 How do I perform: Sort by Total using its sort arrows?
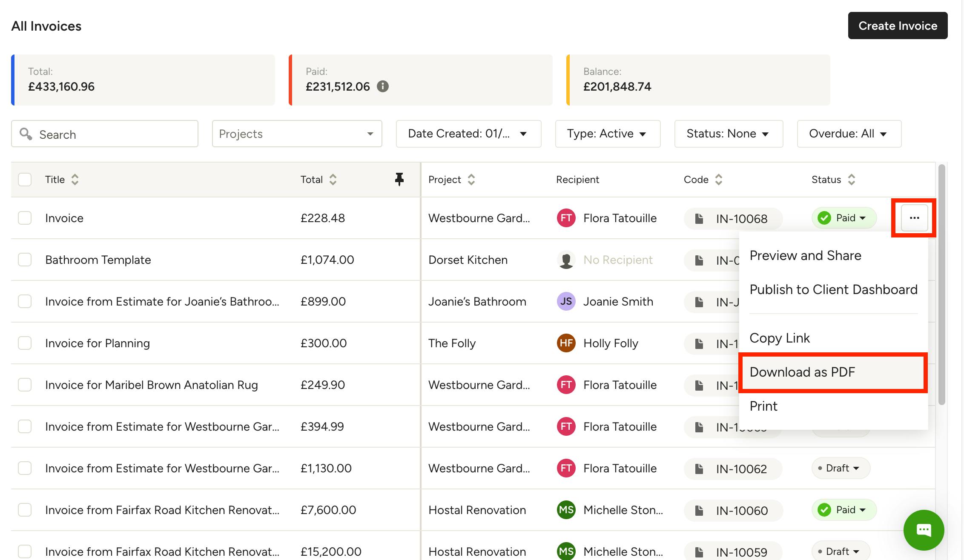(x=333, y=180)
